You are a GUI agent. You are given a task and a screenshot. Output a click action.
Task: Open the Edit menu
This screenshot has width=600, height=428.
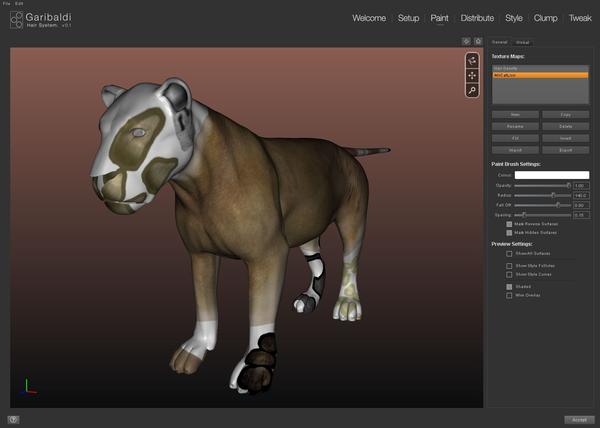(19, 3)
